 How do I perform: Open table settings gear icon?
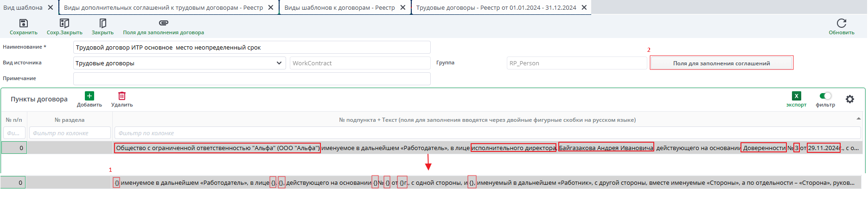point(850,99)
